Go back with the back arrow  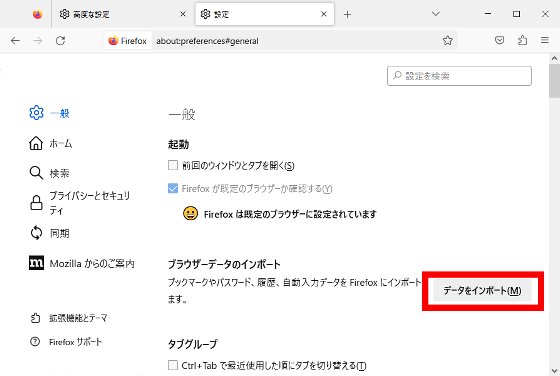click(15, 41)
